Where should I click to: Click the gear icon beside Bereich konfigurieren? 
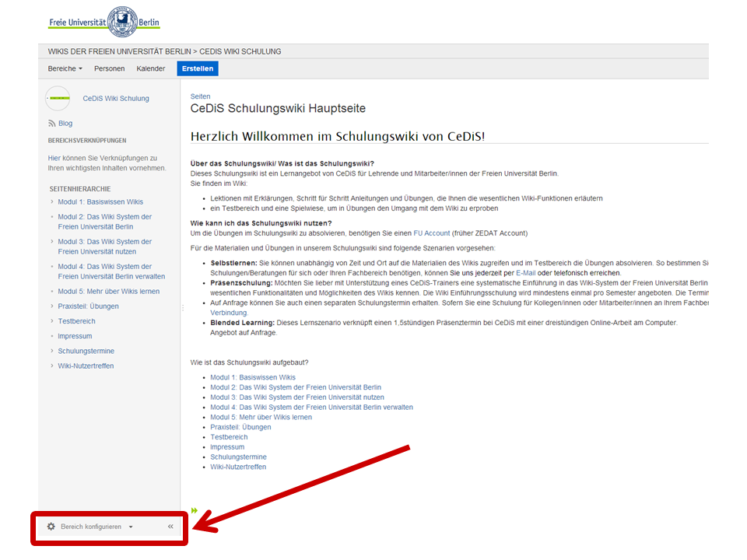(x=51, y=527)
